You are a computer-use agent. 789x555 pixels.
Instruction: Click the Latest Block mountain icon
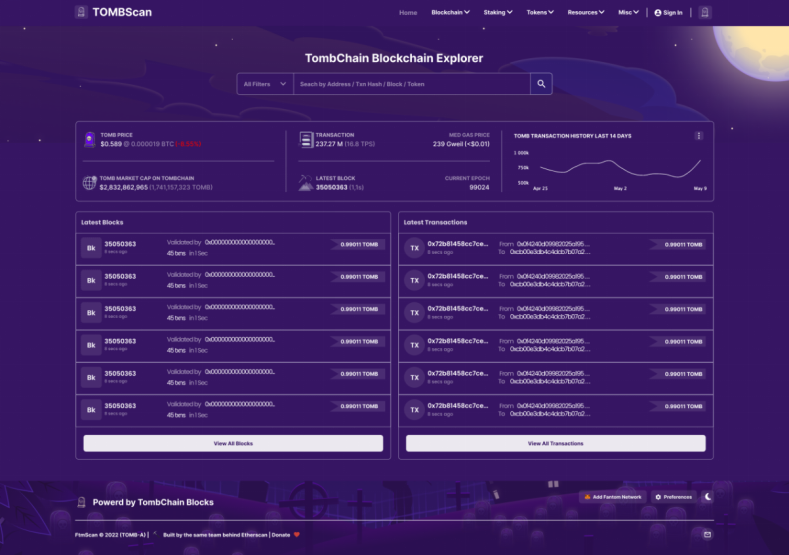pos(305,183)
